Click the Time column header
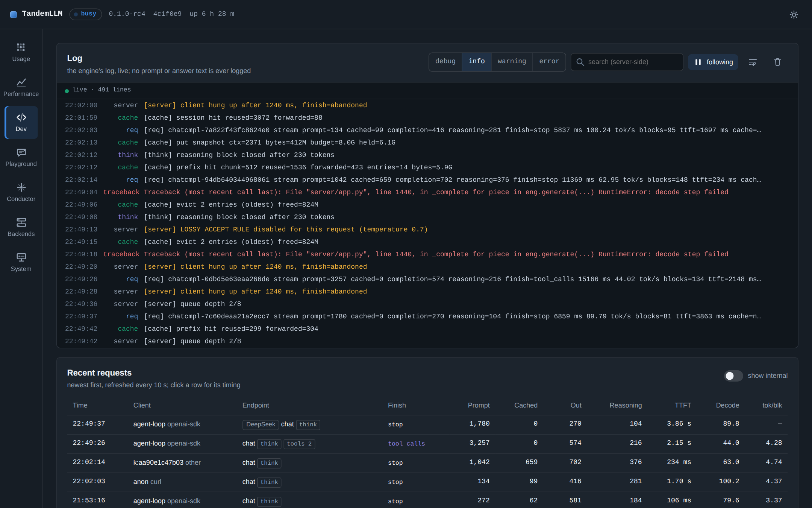 pyautogui.click(x=80, y=405)
